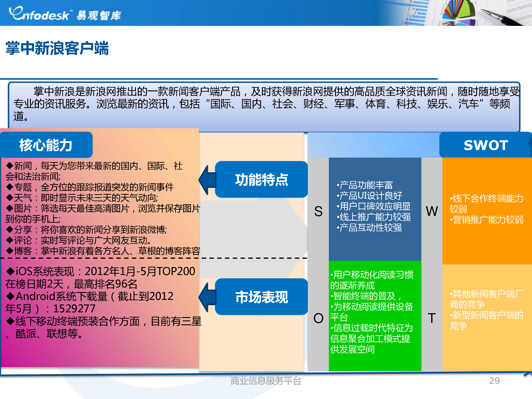Image resolution: width=532 pixels, height=399 pixels.
Task: Click the W letter in SWOT grid
Action: [432, 211]
